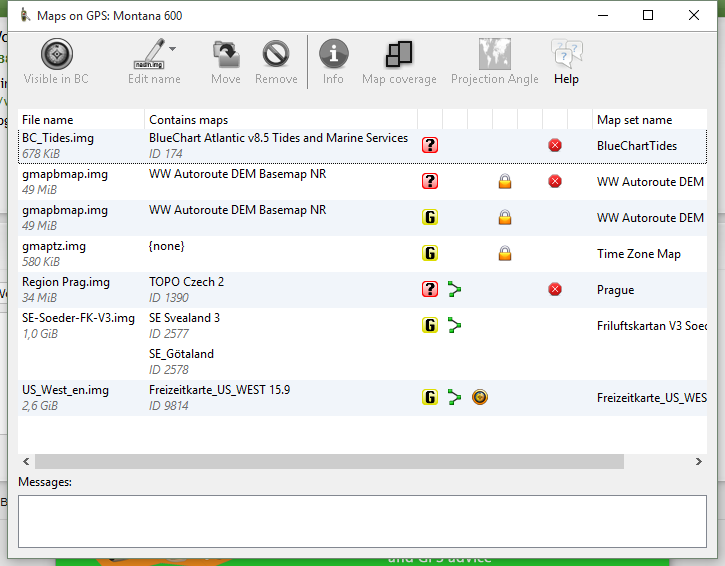725x566 pixels.
Task: Click the Edit name pencil icon
Action: [149, 54]
